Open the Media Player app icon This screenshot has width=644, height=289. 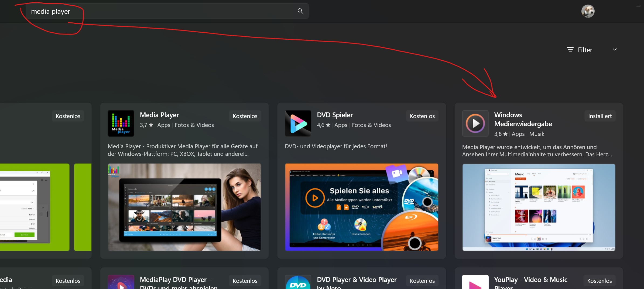point(121,123)
